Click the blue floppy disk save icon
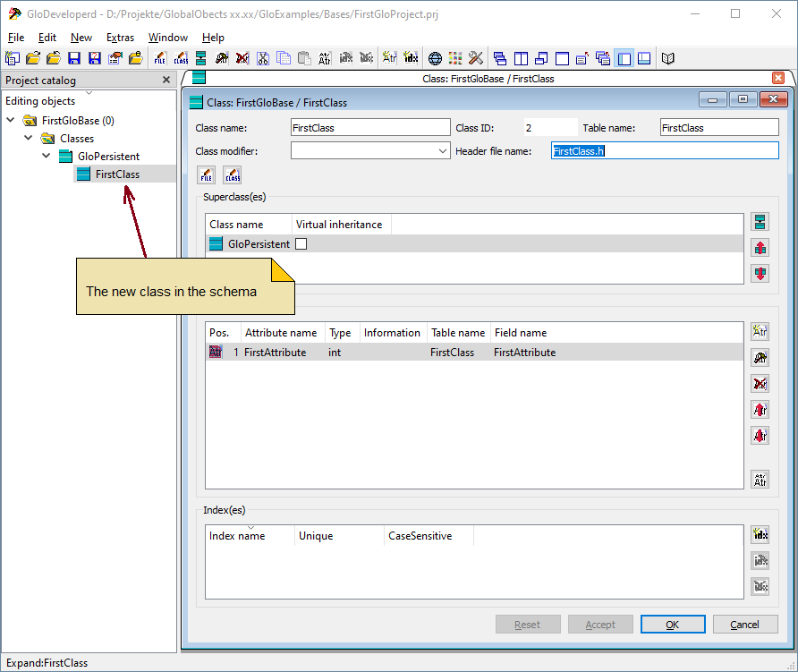 point(74,58)
